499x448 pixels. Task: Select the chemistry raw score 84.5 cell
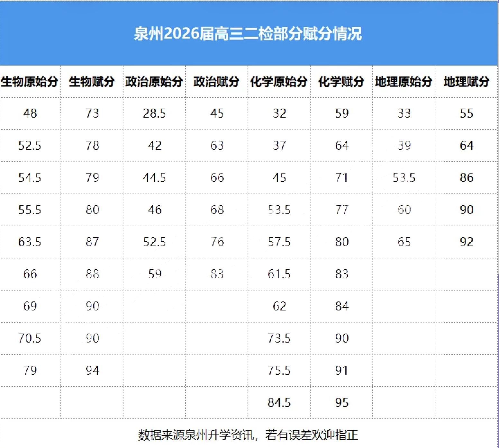tap(279, 402)
